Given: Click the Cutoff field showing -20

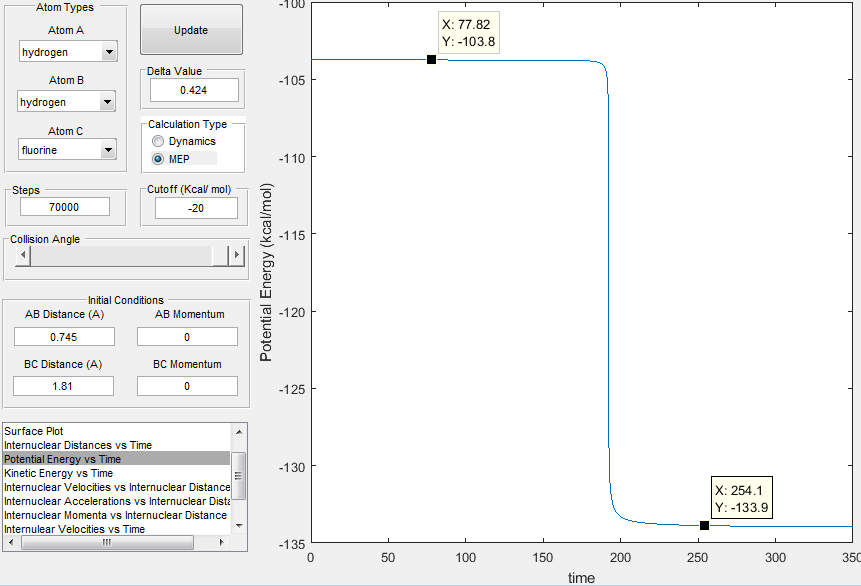Looking at the screenshot, I should click(196, 208).
